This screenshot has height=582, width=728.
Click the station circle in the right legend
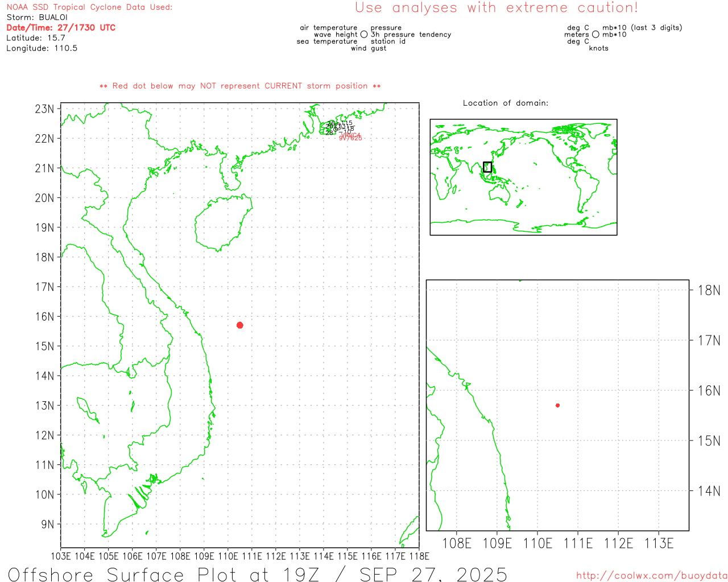pyautogui.click(x=595, y=35)
